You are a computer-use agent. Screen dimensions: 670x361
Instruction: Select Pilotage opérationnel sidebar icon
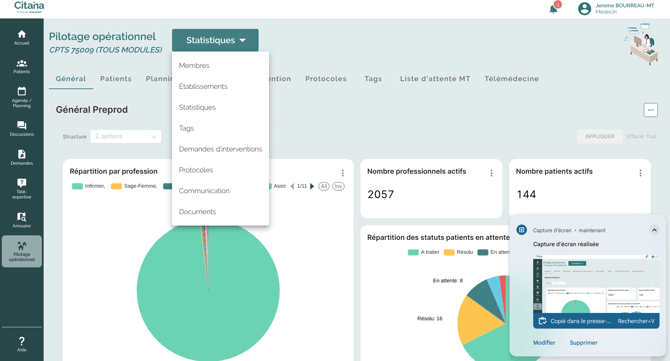click(21, 251)
